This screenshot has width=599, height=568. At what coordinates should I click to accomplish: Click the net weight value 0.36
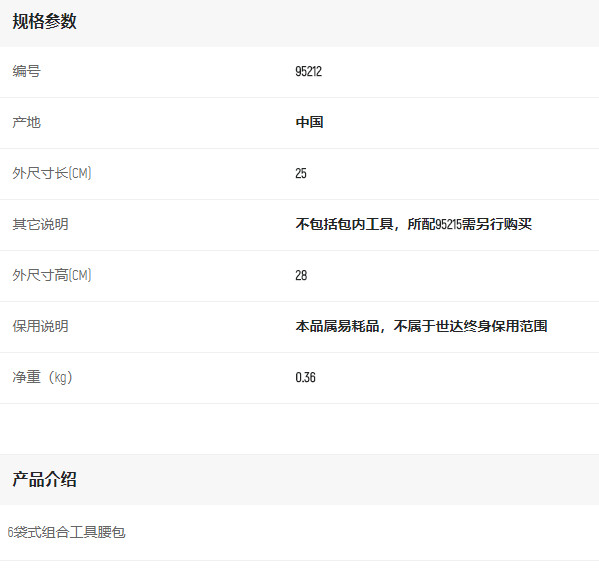tap(306, 377)
